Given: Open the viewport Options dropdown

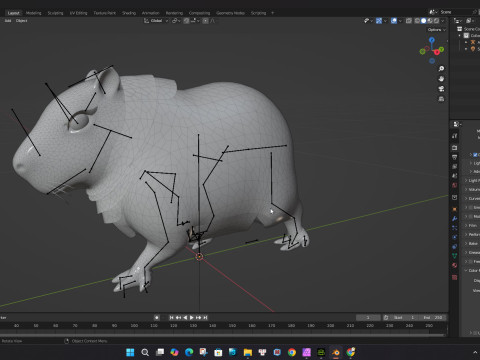Looking at the screenshot, I should 436,30.
